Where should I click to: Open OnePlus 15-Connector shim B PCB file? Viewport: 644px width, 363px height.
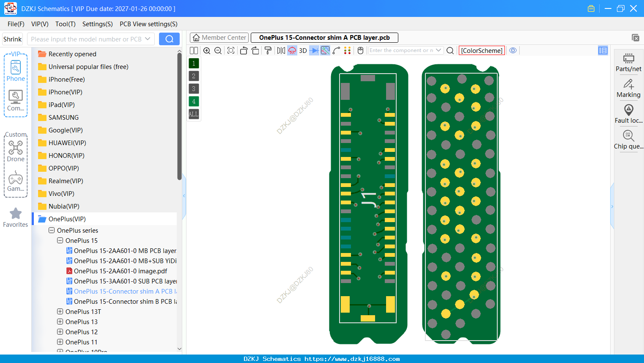tap(122, 302)
